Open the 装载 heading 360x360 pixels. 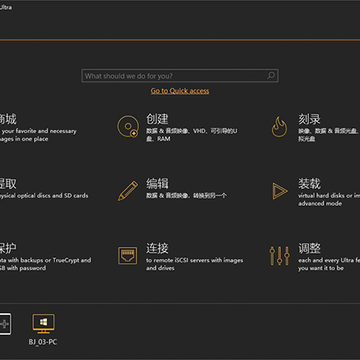[x=309, y=184]
